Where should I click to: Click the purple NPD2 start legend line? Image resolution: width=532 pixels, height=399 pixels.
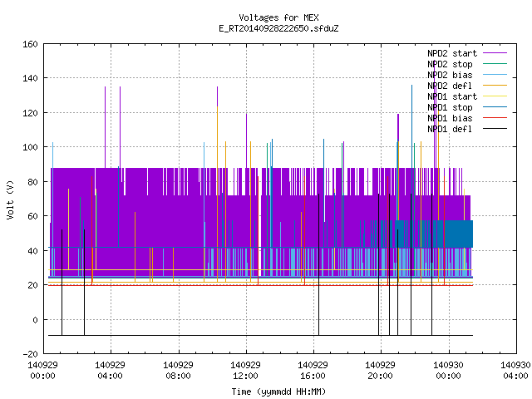[495, 53]
